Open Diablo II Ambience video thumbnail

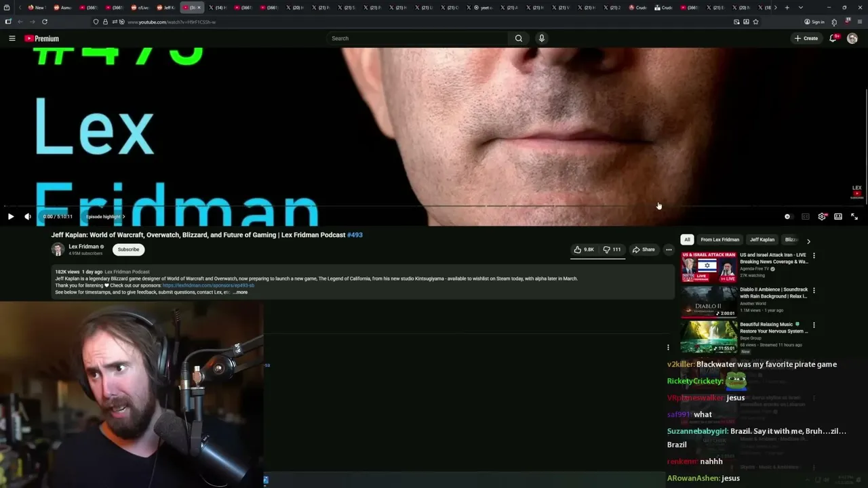tap(709, 302)
